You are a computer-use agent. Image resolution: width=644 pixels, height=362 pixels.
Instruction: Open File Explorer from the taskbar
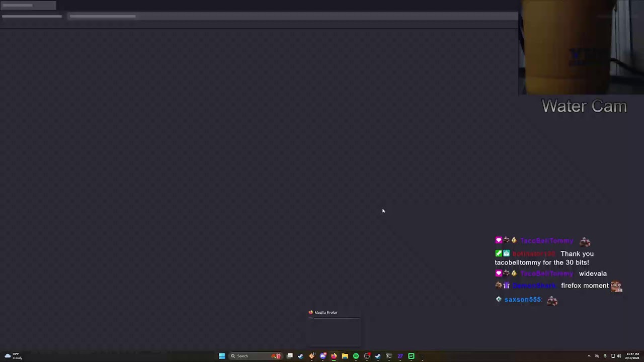tap(345, 356)
